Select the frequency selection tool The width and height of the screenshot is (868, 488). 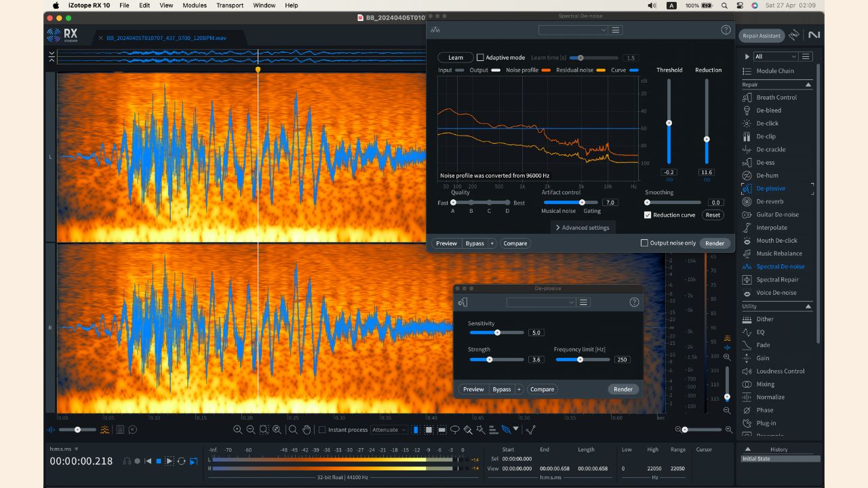(x=442, y=430)
